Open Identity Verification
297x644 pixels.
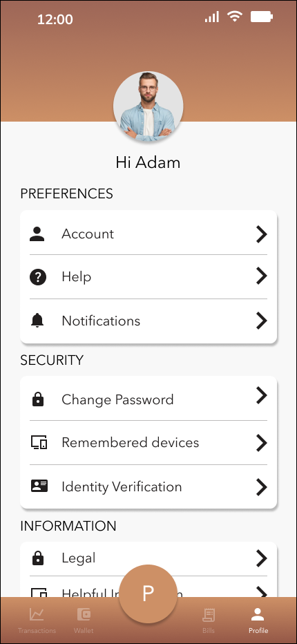(x=148, y=486)
